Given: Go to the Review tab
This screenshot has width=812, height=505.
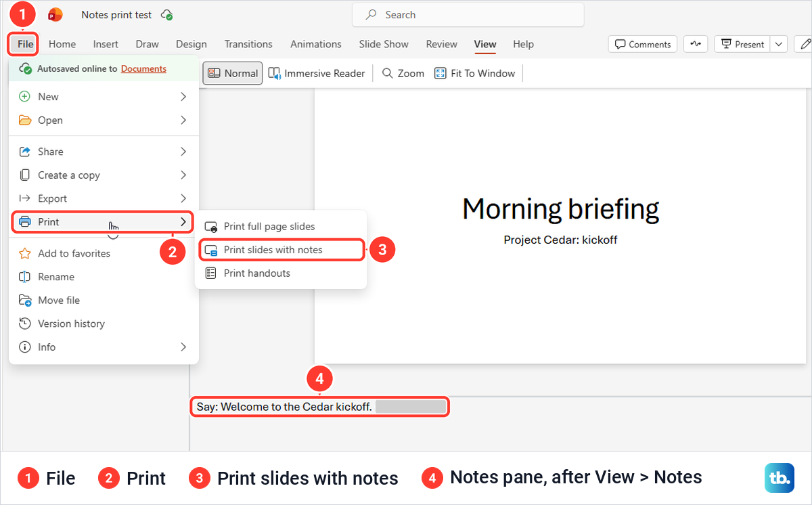Looking at the screenshot, I should 441,44.
